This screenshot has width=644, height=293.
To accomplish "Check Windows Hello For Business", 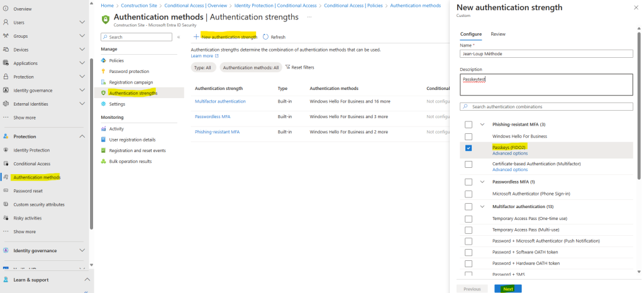I will click(468, 136).
